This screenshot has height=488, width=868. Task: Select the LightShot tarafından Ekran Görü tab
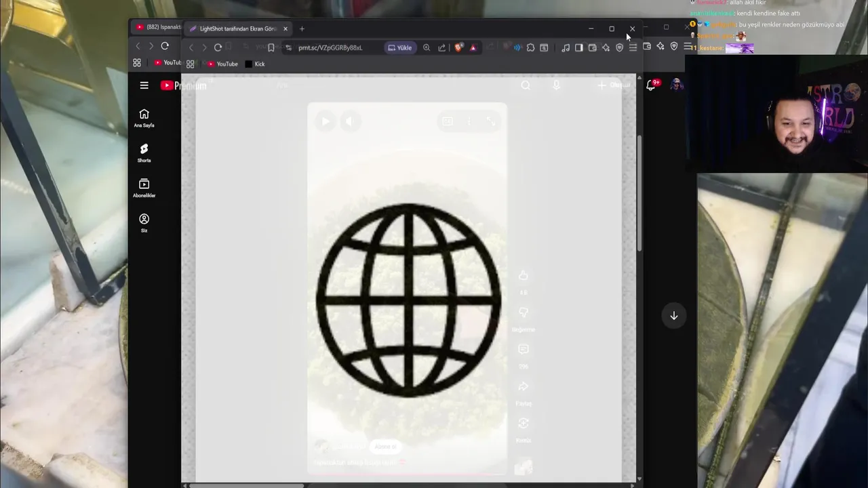[x=238, y=28]
